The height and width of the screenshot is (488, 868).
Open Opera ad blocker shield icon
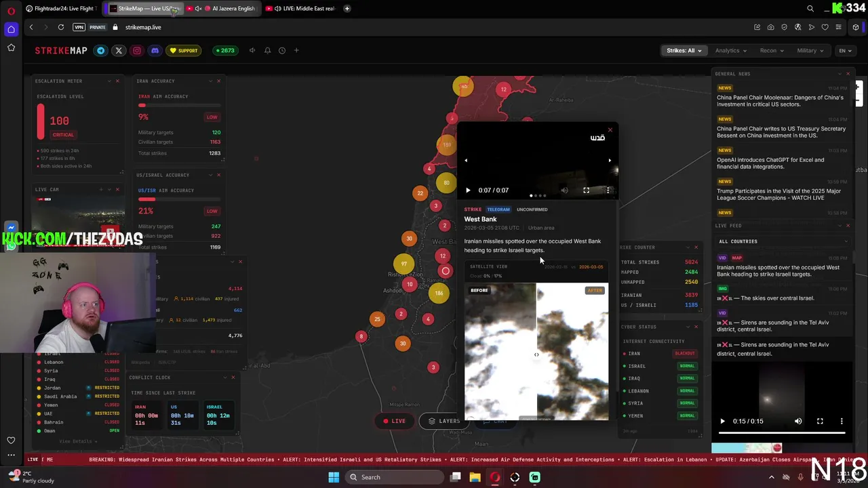click(x=784, y=27)
